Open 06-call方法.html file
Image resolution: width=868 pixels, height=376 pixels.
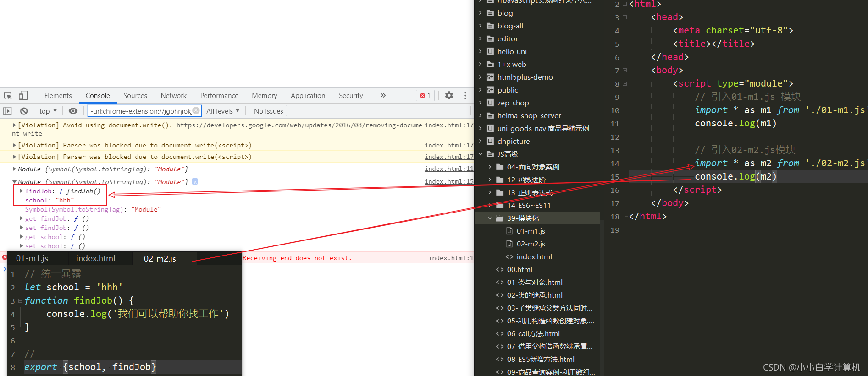533,333
